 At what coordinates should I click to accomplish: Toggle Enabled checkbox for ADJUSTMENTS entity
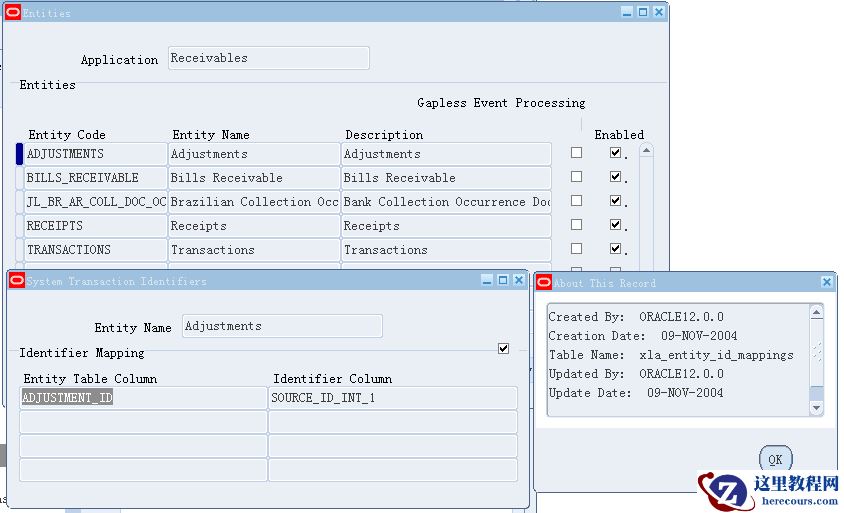click(x=615, y=153)
